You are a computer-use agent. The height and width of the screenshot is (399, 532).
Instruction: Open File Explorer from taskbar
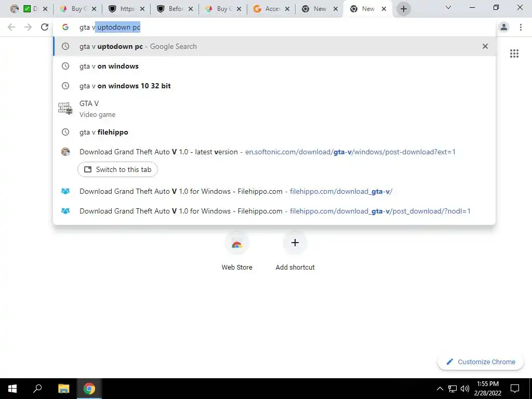63,389
